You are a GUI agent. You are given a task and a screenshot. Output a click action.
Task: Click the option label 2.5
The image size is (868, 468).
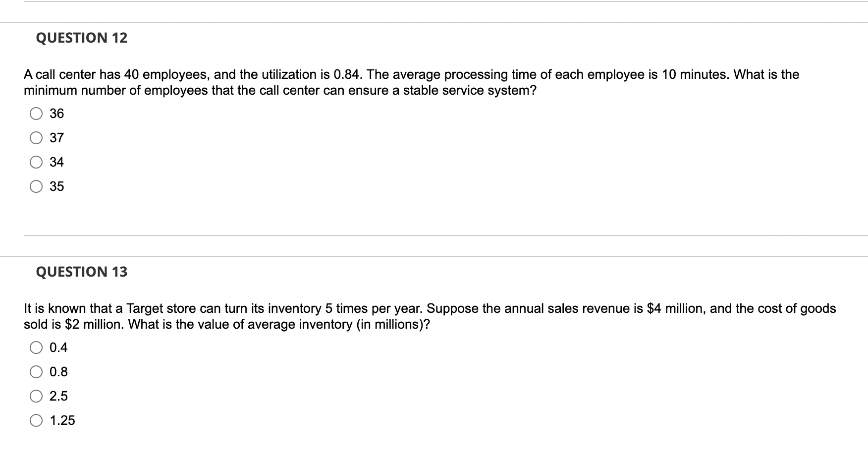click(58, 396)
